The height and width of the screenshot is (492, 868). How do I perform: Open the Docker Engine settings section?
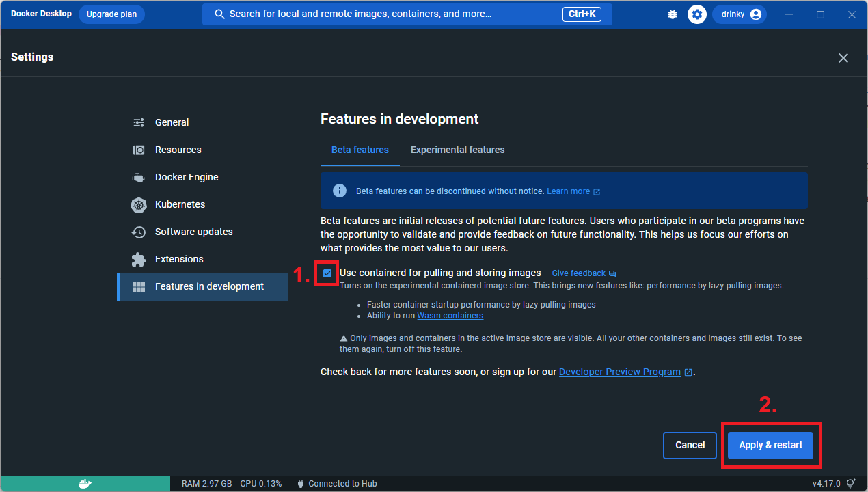coord(202,177)
